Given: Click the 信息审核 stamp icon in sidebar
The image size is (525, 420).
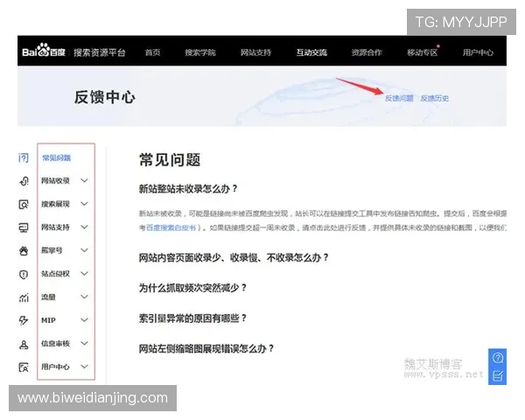Looking at the screenshot, I should pyautogui.click(x=24, y=344).
